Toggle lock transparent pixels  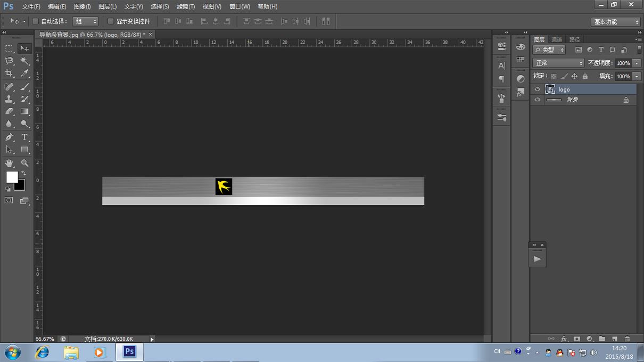pyautogui.click(x=554, y=76)
